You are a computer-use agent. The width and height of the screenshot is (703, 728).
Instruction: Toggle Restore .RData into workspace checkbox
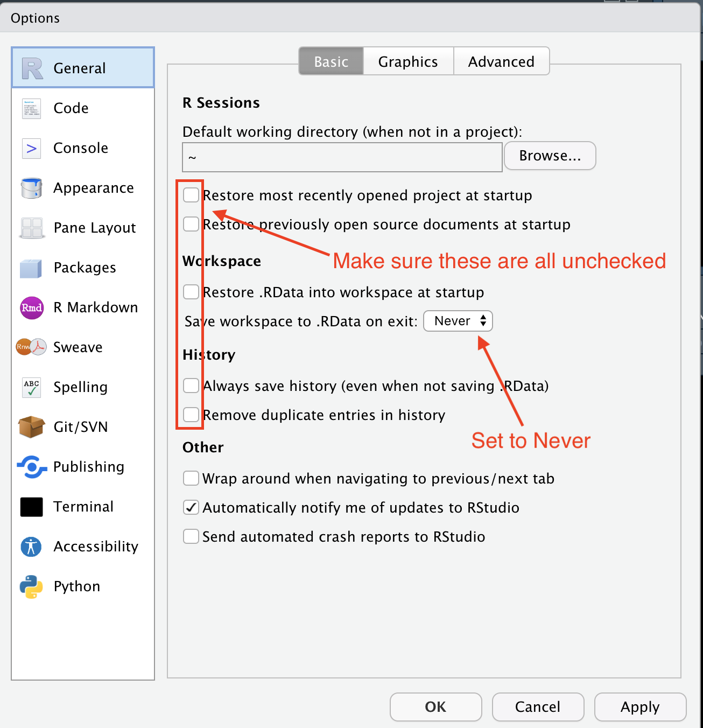tap(191, 292)
